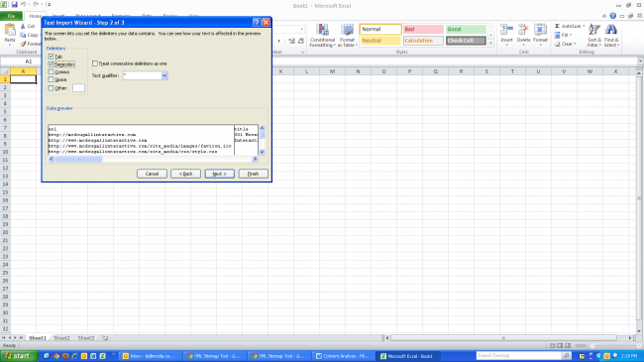Image resolution: width=644 pixels, height=362 pixels.
Task: Open the Text qualifier dropdown
Action: pos(164,75)
